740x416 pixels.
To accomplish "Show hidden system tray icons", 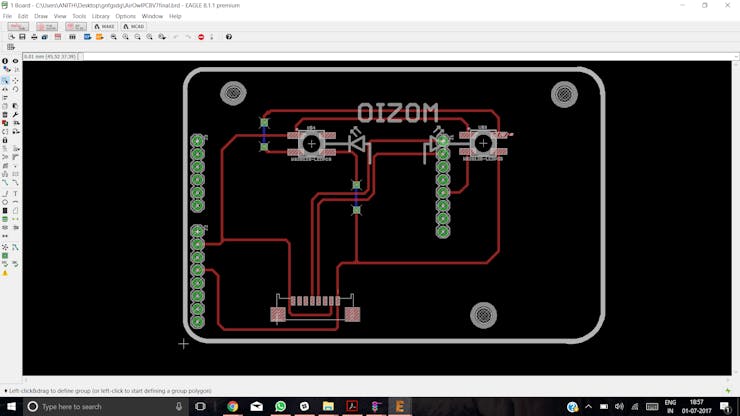I will [588, 406].
